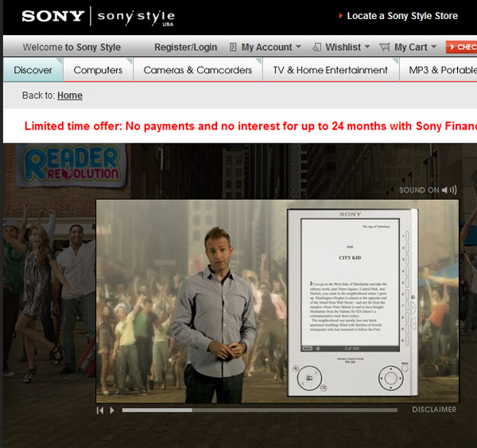The image size is (477, 448).
Task: Click the Reader Revolution banner logo
Action: coord(72,165)
